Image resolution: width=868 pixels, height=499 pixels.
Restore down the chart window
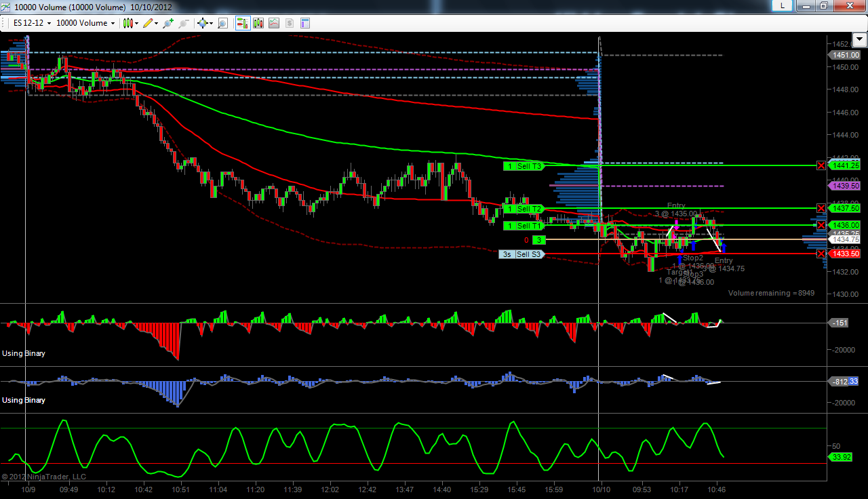823,5
